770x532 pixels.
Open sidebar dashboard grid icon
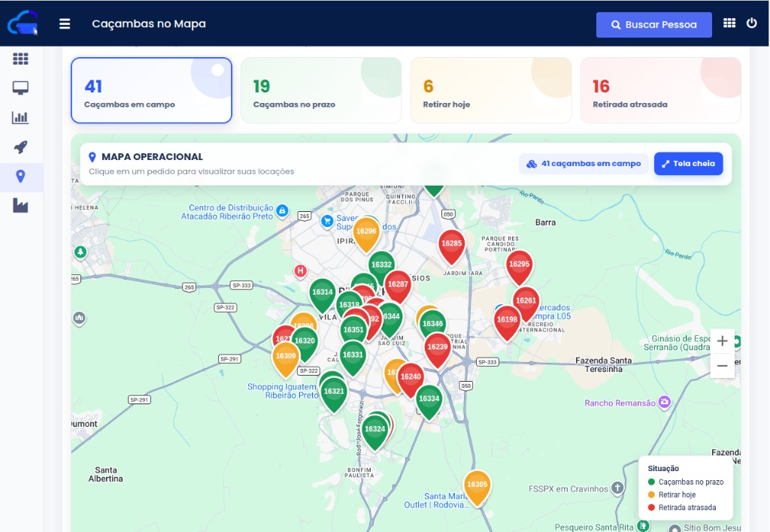pyautogui.click(x=20, y=59)
